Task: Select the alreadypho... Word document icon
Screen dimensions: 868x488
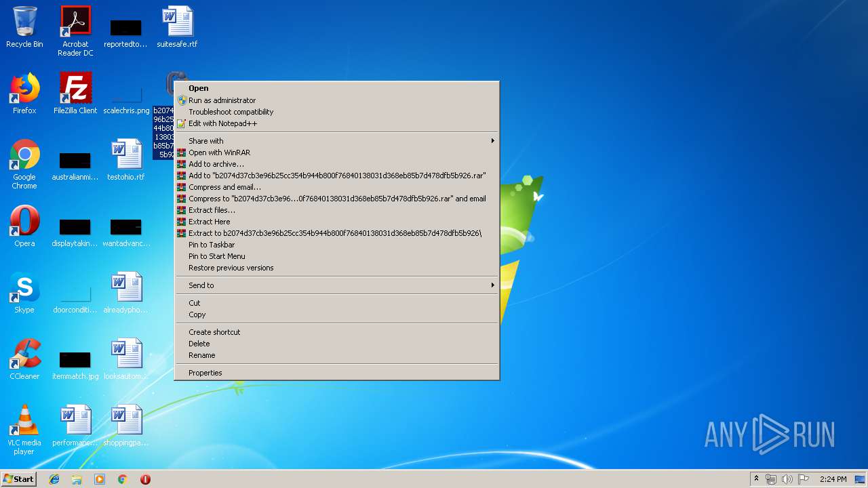Action: [126, 293]
